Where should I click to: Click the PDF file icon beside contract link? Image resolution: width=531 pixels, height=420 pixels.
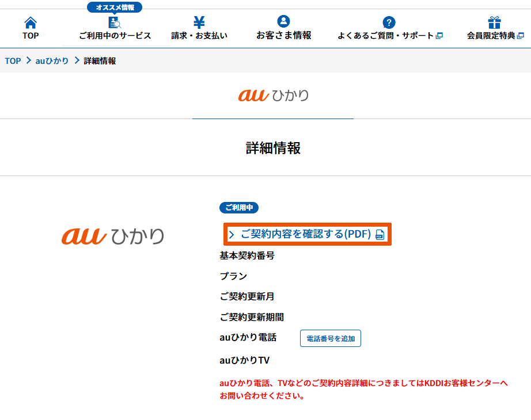coord(380,235)
